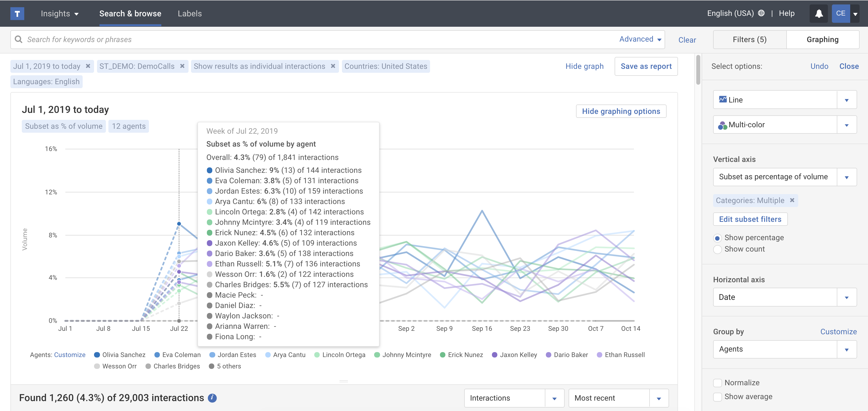Viewport: 868px width, 411px height.
Task: Open the Most recent sort dropdown
Action: 658,398
